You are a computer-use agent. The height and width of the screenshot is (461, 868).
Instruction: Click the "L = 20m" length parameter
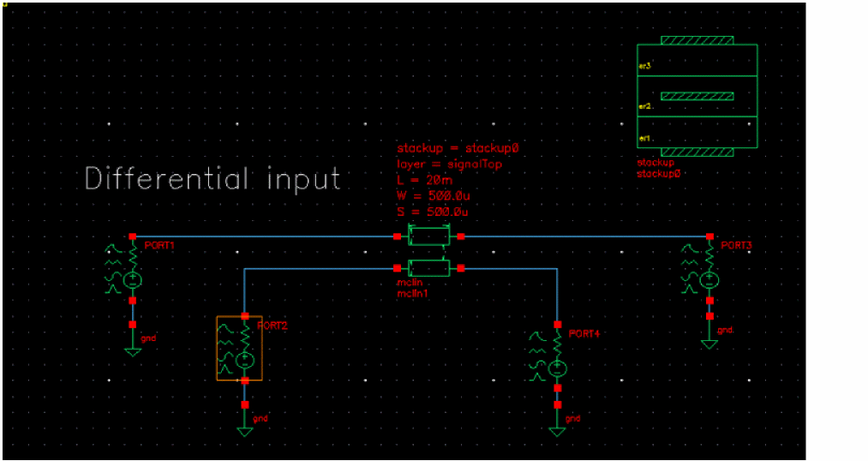pos(425,181)
